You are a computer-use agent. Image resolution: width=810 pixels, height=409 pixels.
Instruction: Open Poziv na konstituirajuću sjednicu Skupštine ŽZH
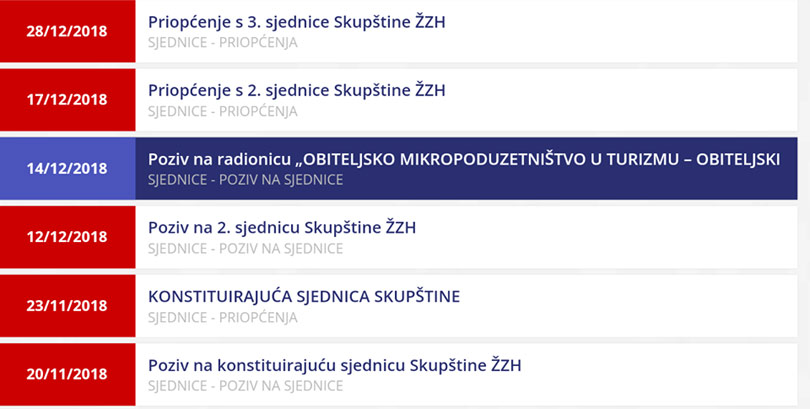335,365
